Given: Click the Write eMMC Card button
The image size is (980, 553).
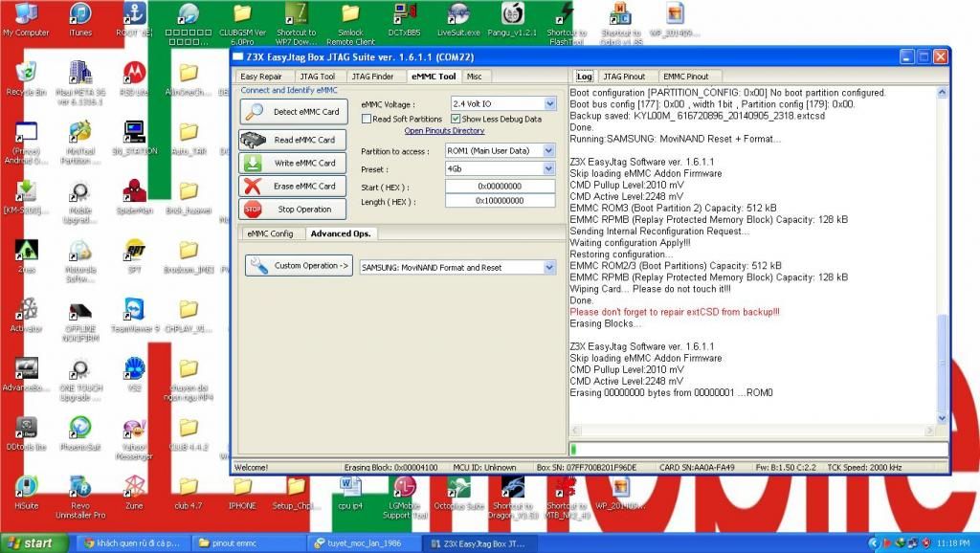Looking at the screenshot, I should point(292,163).
